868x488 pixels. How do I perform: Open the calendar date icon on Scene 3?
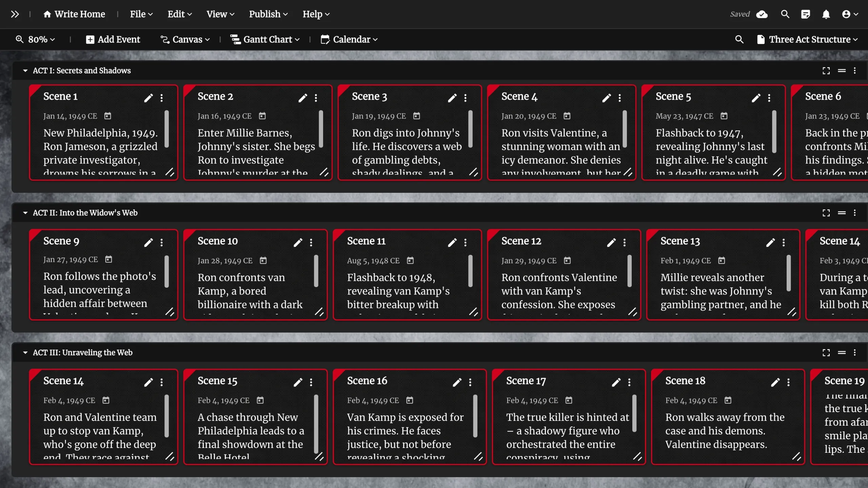coord(416,116)
